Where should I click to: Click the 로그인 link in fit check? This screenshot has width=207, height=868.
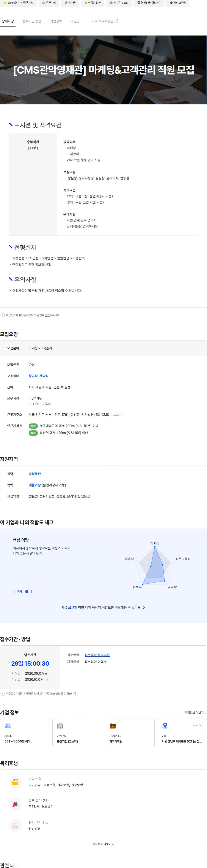(73, 607)
